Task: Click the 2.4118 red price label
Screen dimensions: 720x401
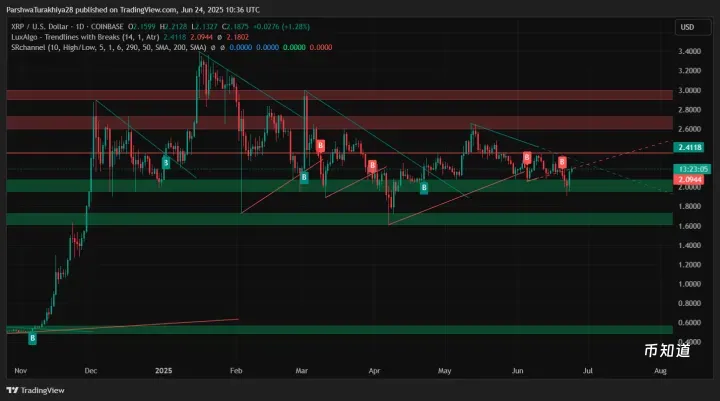Action: [x=692, y=147]
